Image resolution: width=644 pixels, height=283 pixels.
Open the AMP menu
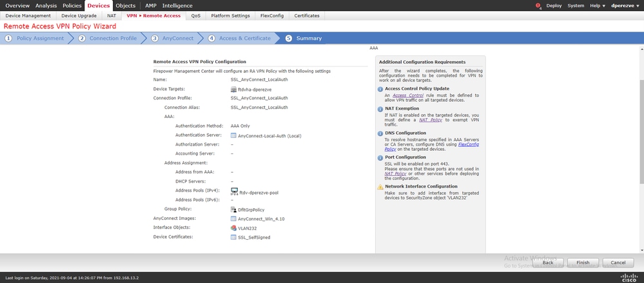click(x=151, y=6)
